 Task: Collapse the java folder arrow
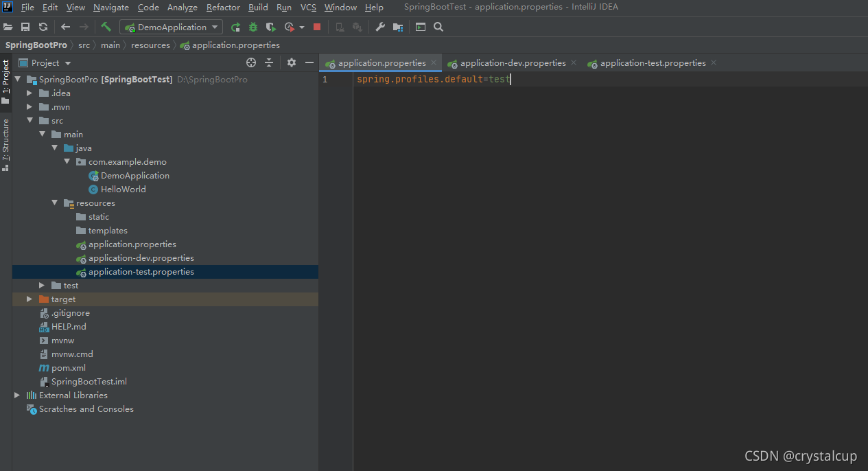(54, 148)
